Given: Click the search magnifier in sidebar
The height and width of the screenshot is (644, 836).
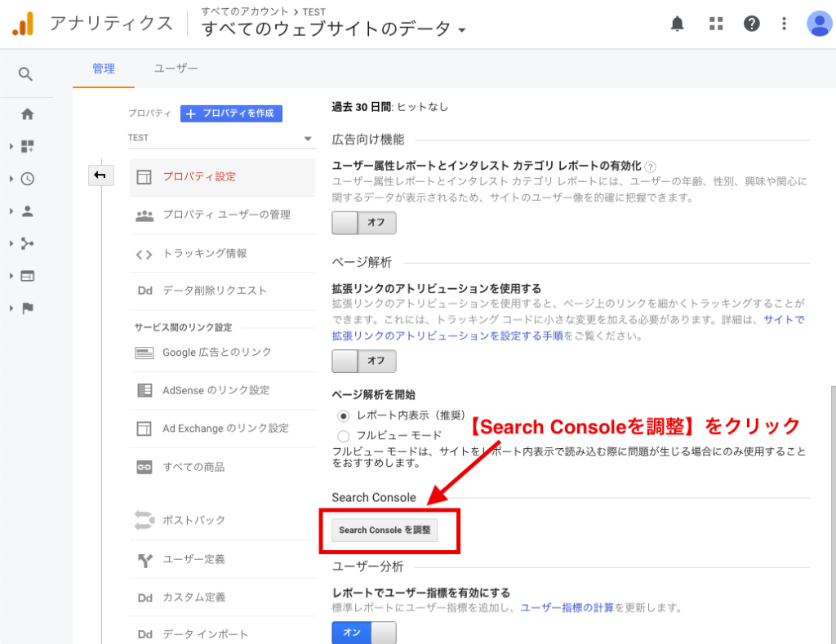Looking at the screenshot, I should click(x=25, y=74).
